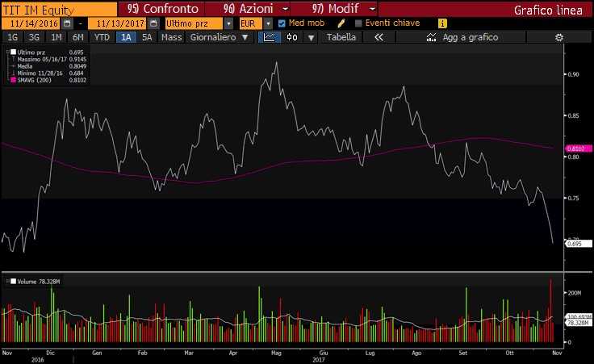594x364 pixels.
Task: Click the Agg a grafico chart icon
Action: [x=431, y=37]
